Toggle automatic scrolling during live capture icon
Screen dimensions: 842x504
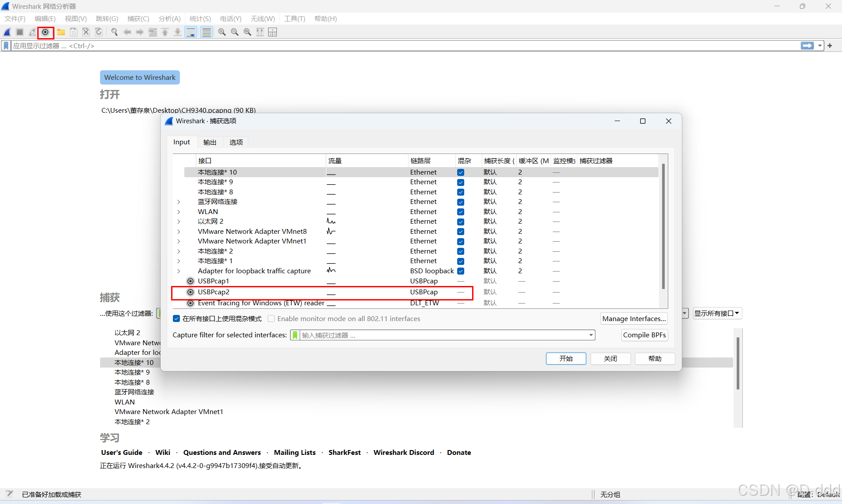pos(191,32)
